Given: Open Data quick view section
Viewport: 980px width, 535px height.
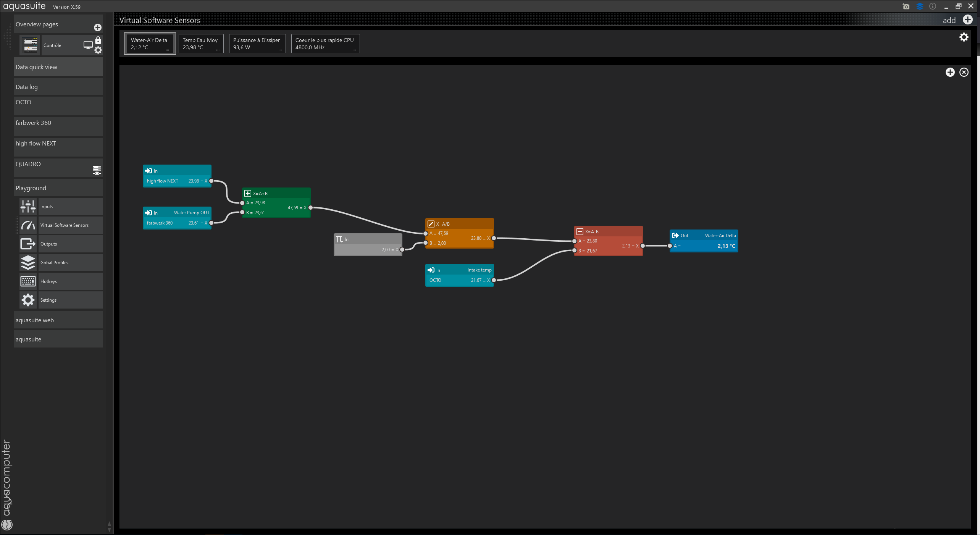Looking at the screenshot, I should coord(58,67).
